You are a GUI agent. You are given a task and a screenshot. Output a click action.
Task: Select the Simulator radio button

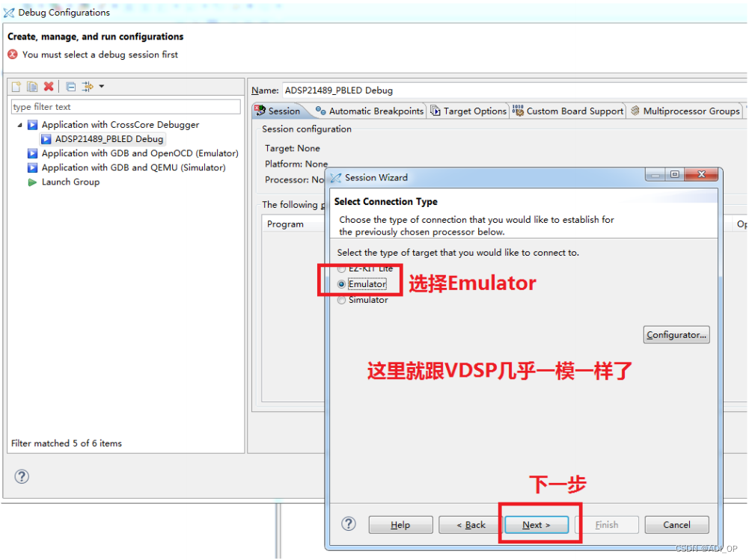(x=341, y=301)
